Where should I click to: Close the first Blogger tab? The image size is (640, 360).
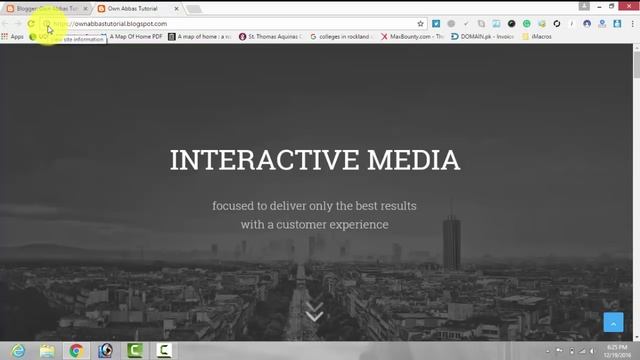pyautogui.click(x=85, y=9)
